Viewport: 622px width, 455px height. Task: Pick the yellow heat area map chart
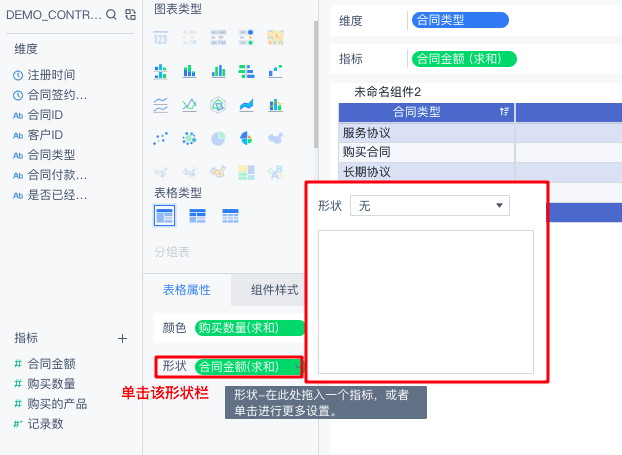tap(275, 38)
